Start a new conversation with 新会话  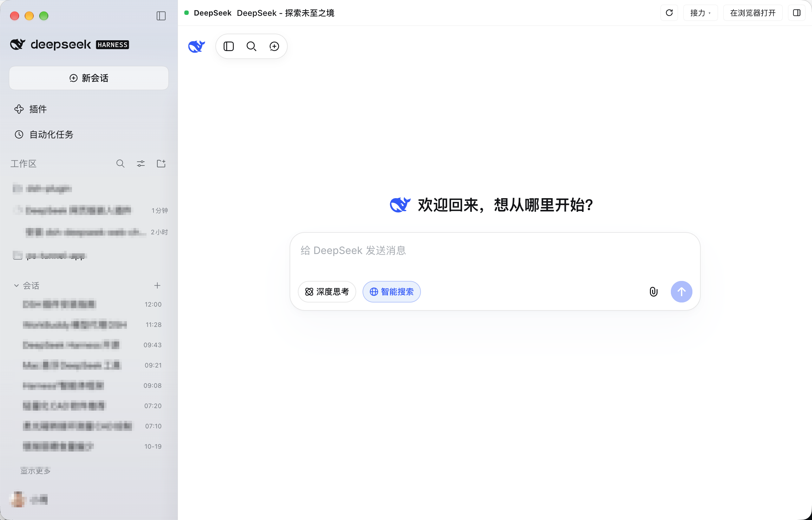(x=88, y=78)
